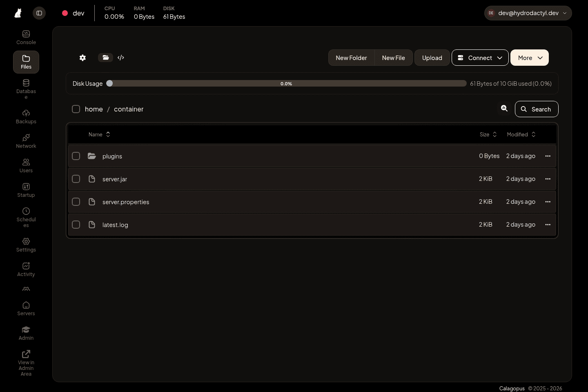588x392 pixels.
Task: Click the plugins folder icon
Action: pos(92,156)
